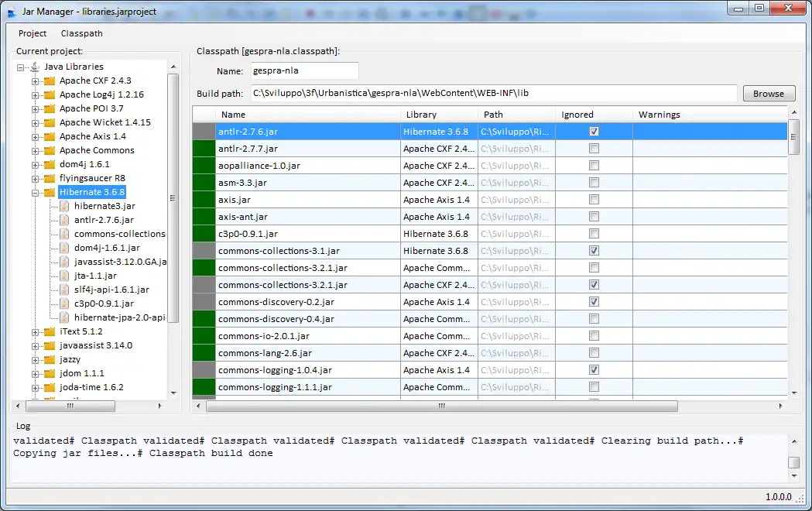Click the flyingsaucer R8 folder icon
Image resolution: width=812 pixels, height=511 pixels.
50,179
